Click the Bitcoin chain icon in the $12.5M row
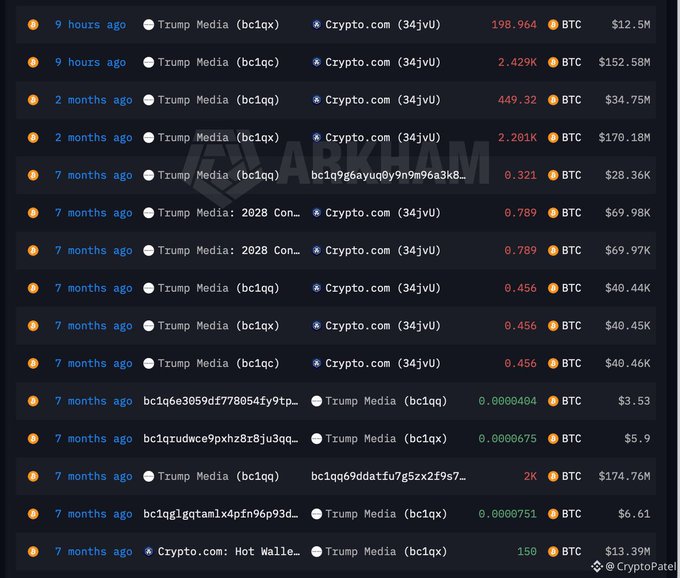 pyautogui.click(x=33, y=25)
